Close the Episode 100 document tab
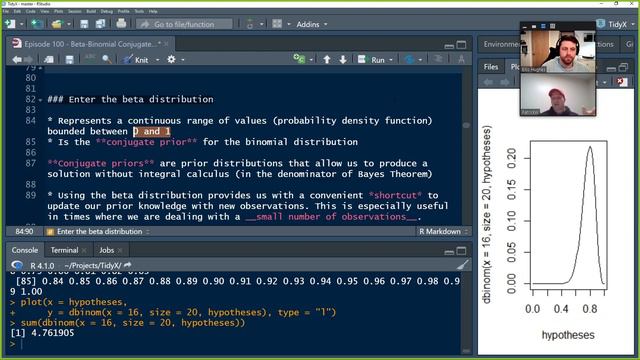The width and height of the screenshot is (640, 360). [166, 44]
